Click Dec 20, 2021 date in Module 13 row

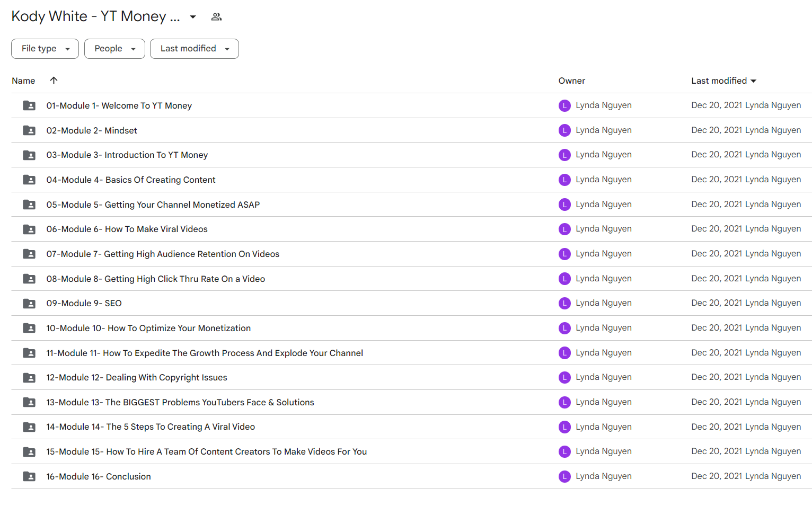(717, 402)
